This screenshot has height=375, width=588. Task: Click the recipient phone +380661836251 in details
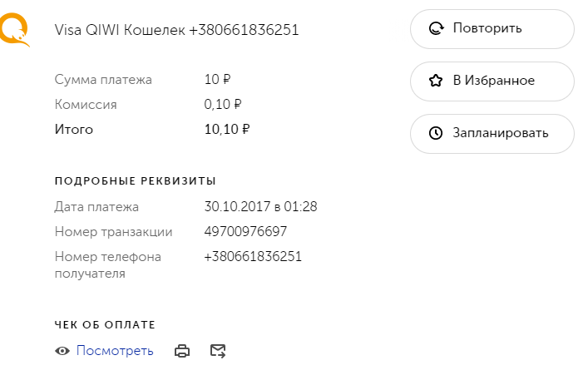click(x=253, y=257)
